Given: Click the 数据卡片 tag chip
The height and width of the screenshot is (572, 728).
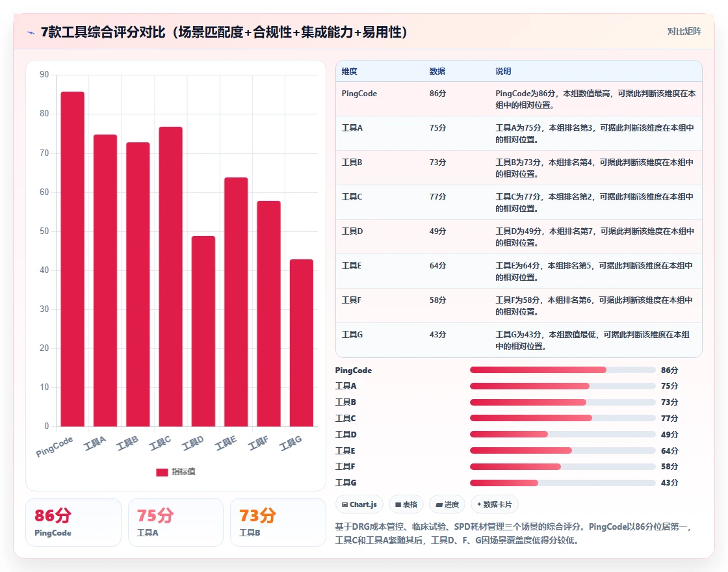Looking at the screenshot, I should coord(495,504).
